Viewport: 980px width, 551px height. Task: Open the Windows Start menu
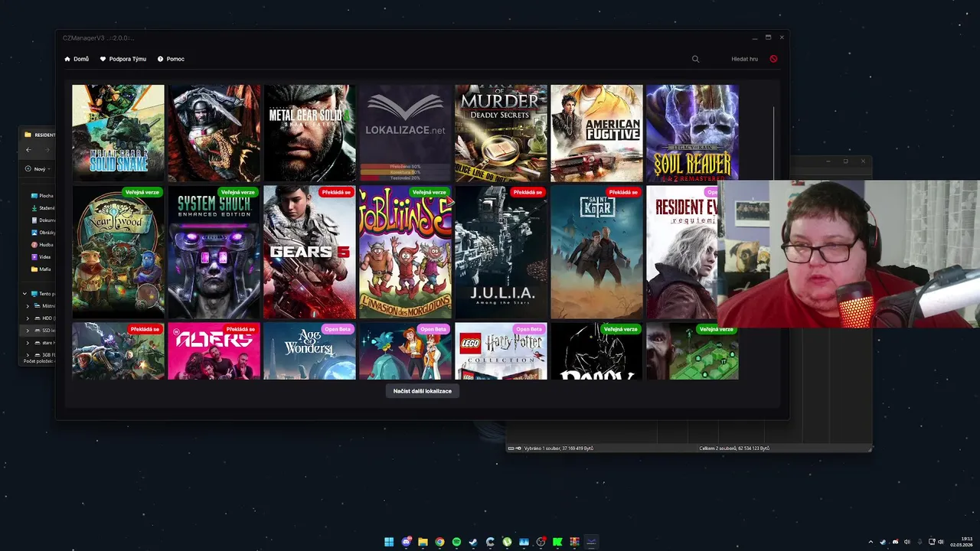click(389, 542)
